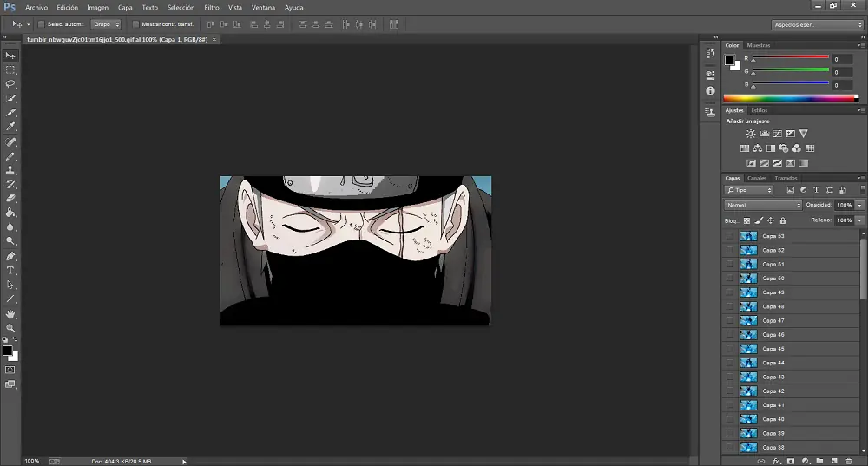This screenshot has height=466, width=868.
Task: Show layer Capa 52 visibility
Action: 730,250
